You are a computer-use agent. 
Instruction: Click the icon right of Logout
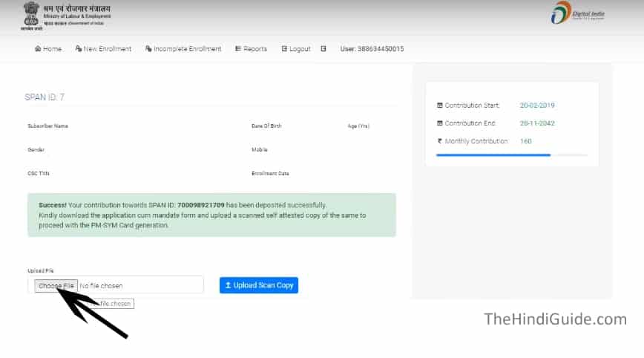tap(323, 49)
